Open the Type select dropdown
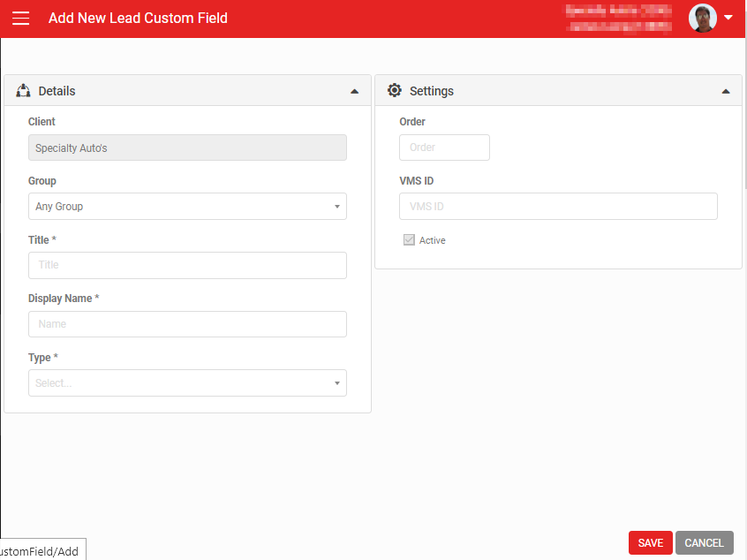Screen dimensions: 747x560 [187, 383]
